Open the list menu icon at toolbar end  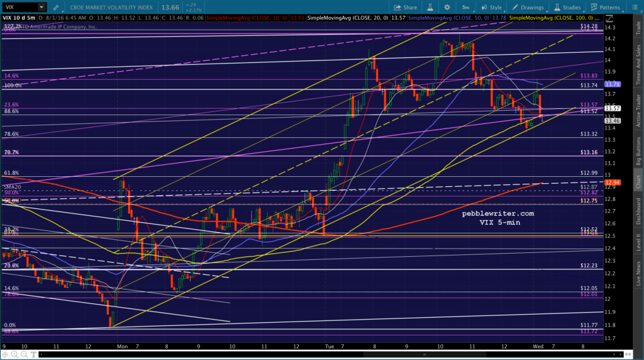click(x=634, y=8)
